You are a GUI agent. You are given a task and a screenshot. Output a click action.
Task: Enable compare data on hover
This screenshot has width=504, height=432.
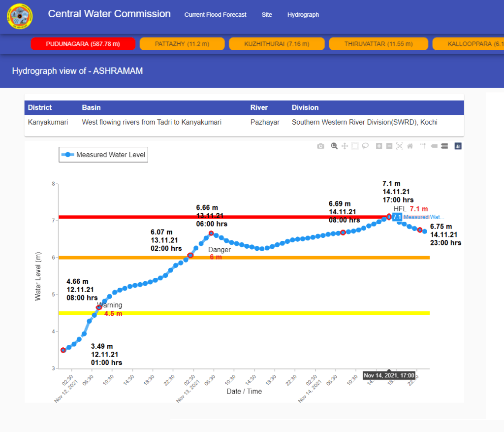(x=444, y=146)
